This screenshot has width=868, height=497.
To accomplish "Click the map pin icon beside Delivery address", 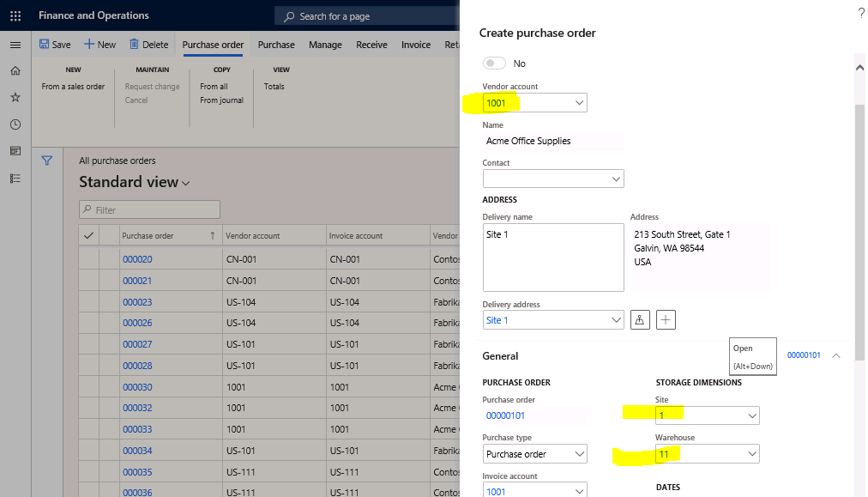I will pyautogui.click(x=640, y=319).
